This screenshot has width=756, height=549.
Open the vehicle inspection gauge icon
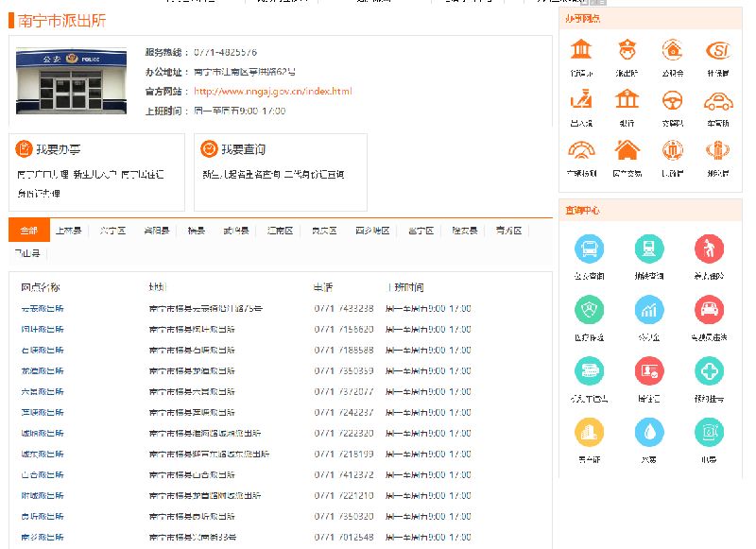[581, 150]
